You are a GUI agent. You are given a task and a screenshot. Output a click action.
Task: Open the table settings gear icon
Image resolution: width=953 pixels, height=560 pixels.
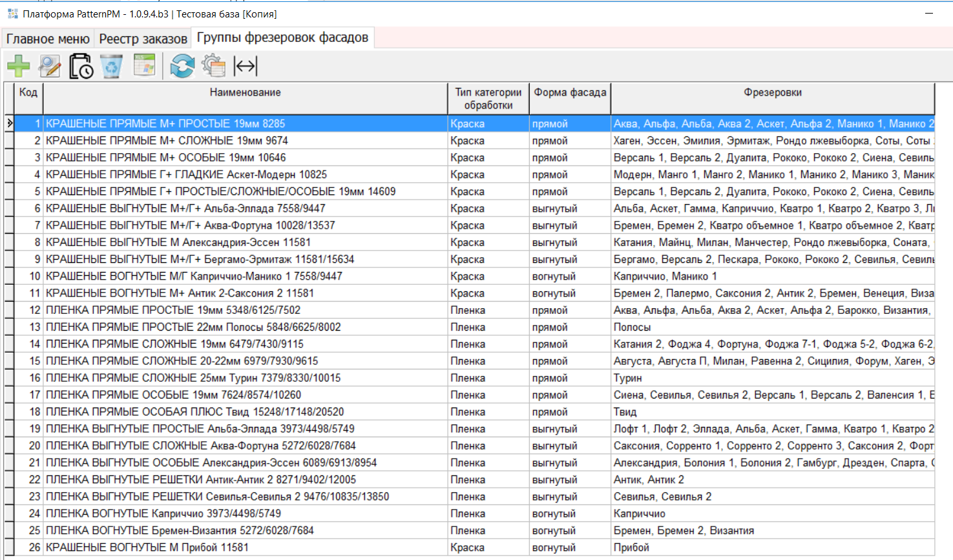(213, 66)
